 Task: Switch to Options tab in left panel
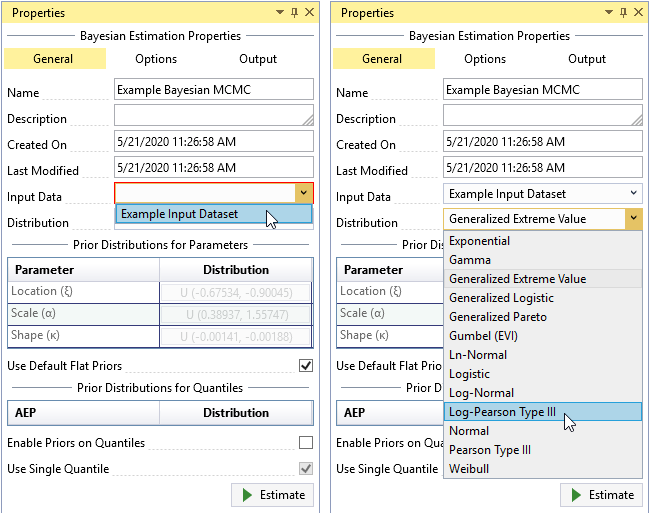[156, 59]
